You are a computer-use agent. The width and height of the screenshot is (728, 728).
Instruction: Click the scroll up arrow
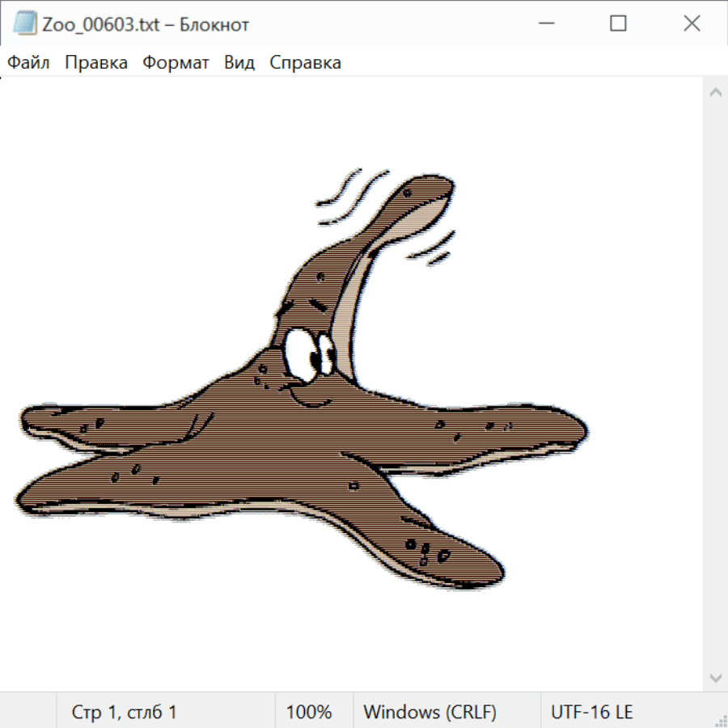pos(715,93)
